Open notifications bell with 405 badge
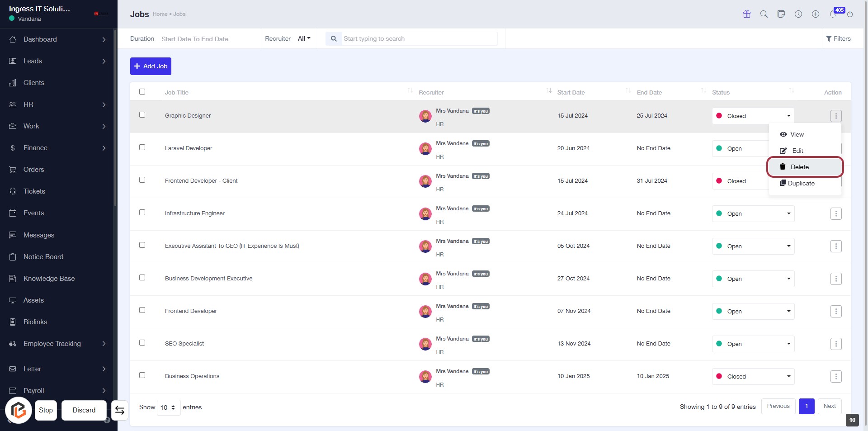The image size is (868, 431). [833, 14]
